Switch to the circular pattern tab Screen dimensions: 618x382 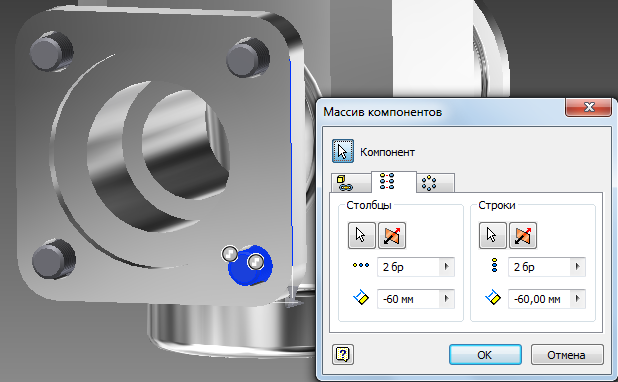pyautogui.click(x=435, y=183)
